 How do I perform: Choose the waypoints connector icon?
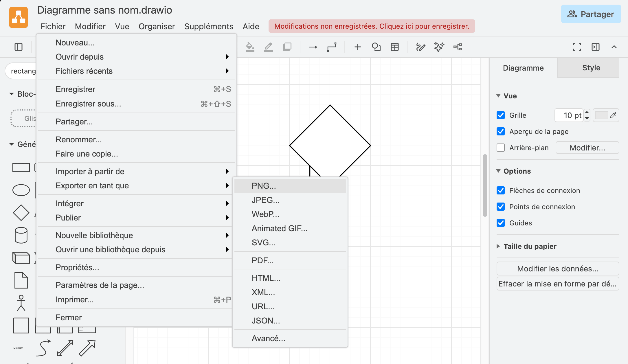pos(332,47)
